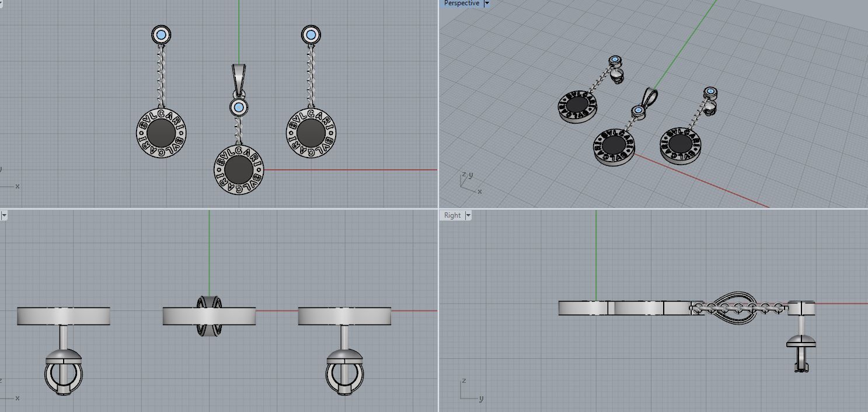The width and height of the screenshot is (868, 412).
Task: Select the earring post clutch in Right viewport
Action: 800,354
